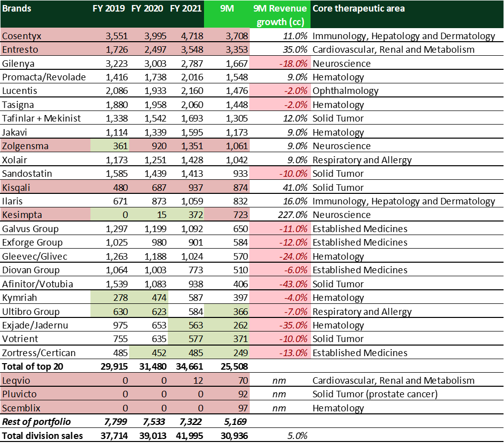Select the Kisqali row label
The image size is (504, 443).
[x=16, y=187]
